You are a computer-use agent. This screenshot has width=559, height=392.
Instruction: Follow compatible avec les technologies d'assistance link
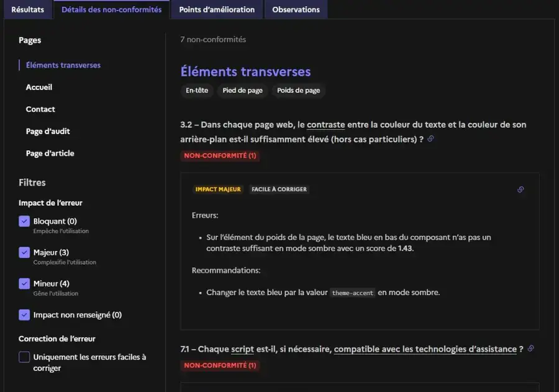(x=425, y=349)
